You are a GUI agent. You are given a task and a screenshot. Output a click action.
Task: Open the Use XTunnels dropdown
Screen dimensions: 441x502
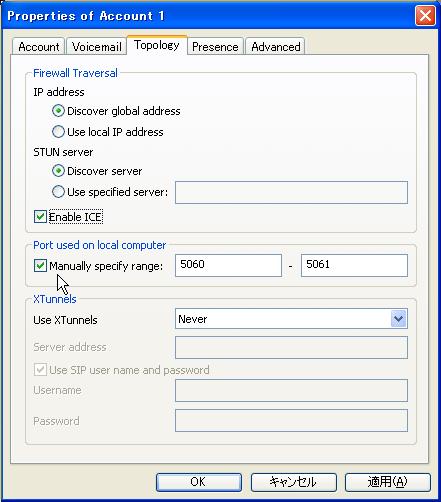291,319
